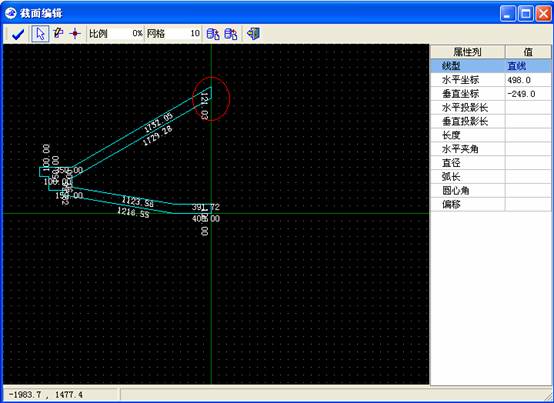Image resolution: width=554 pixels, height=403 pixels.
Task: Choose the red crosshair point tool
Action: (x=75, y=34)
